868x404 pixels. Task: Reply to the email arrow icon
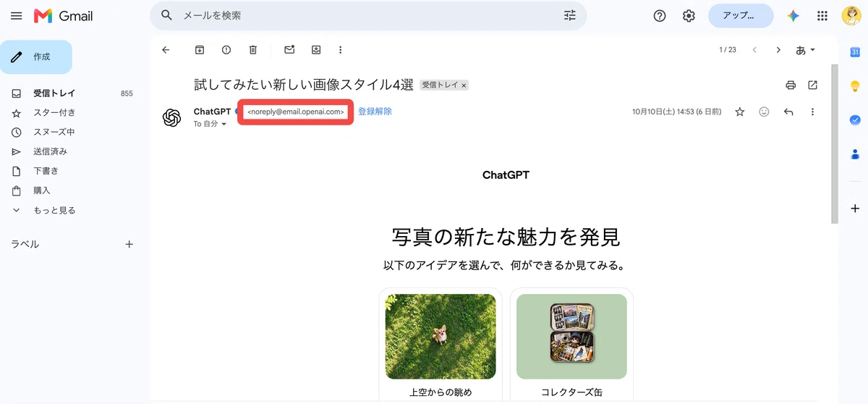788,112
